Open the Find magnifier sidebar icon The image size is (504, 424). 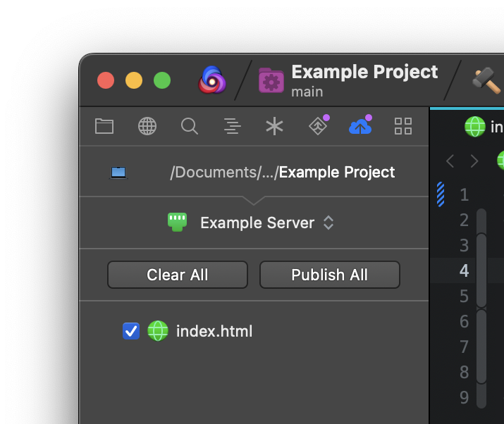click(x=190, y=126)
